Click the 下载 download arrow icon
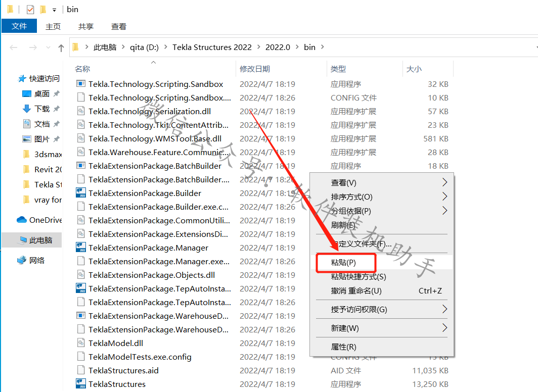The width and height of the screenshot is (538, 392). click(26, 109)
